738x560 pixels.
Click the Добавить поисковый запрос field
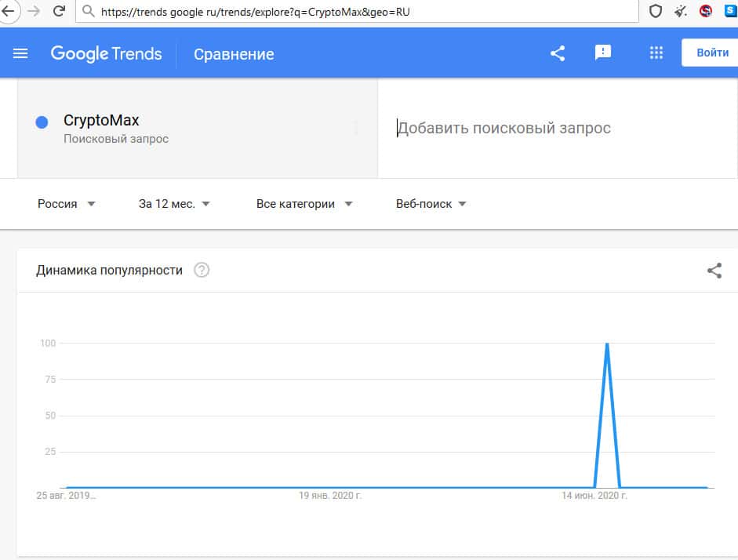[549, 128]
